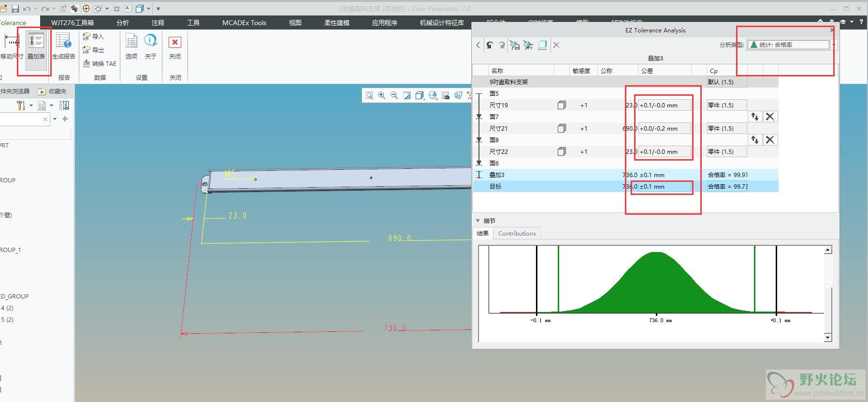Open the WJT276工具箱 ribbon tab

click(x=72, y=23)
